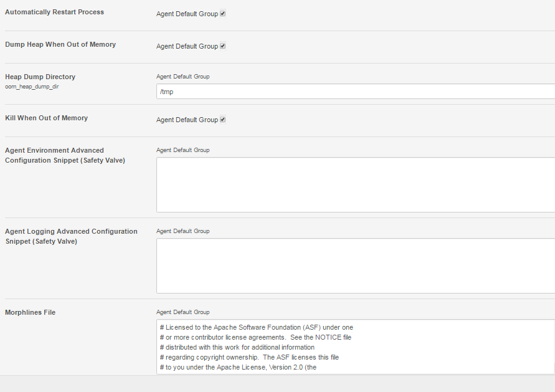Uncheck Dump Heap When Out of Memory

222,46
